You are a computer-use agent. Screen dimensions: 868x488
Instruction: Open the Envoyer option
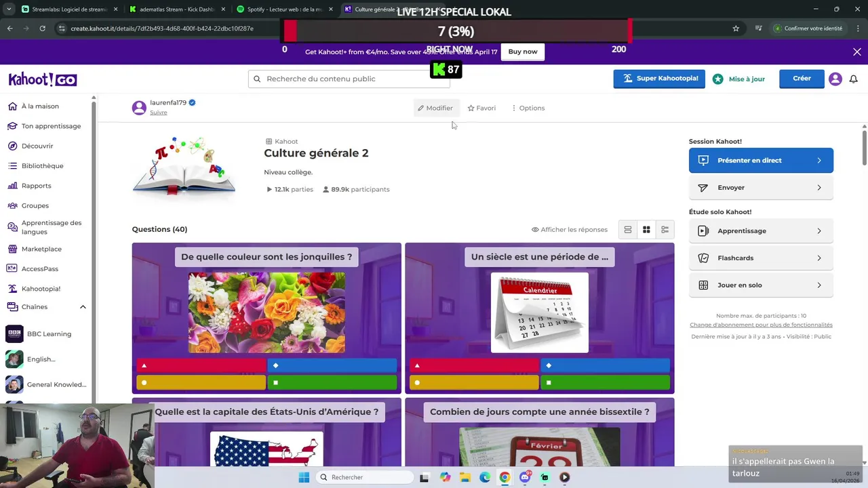pos(761,188)
